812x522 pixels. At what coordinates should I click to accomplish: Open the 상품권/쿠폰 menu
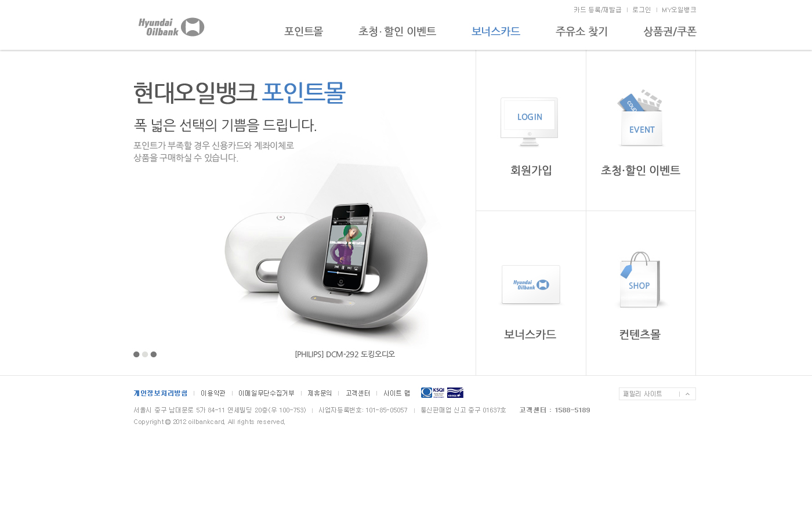click(670, 31)
